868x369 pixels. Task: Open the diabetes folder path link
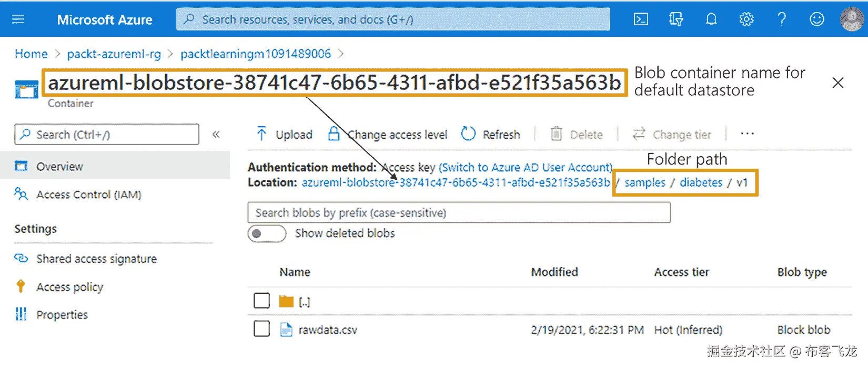pyautogui.click(x=701, y=182)
